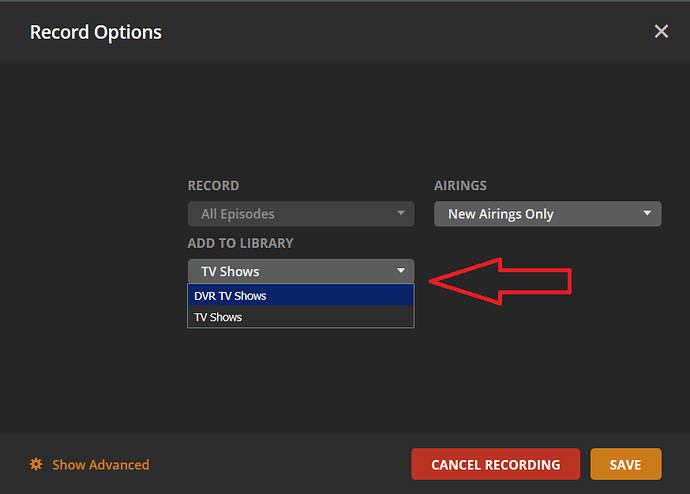
Task: Open the Show Advanced link
Action: [100, 464]
